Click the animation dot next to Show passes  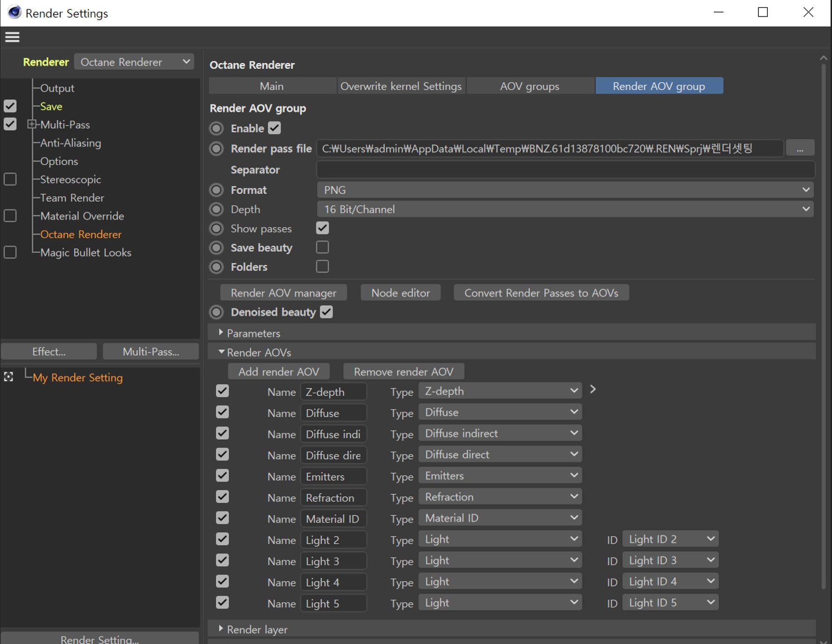click(x=216, y=229)
